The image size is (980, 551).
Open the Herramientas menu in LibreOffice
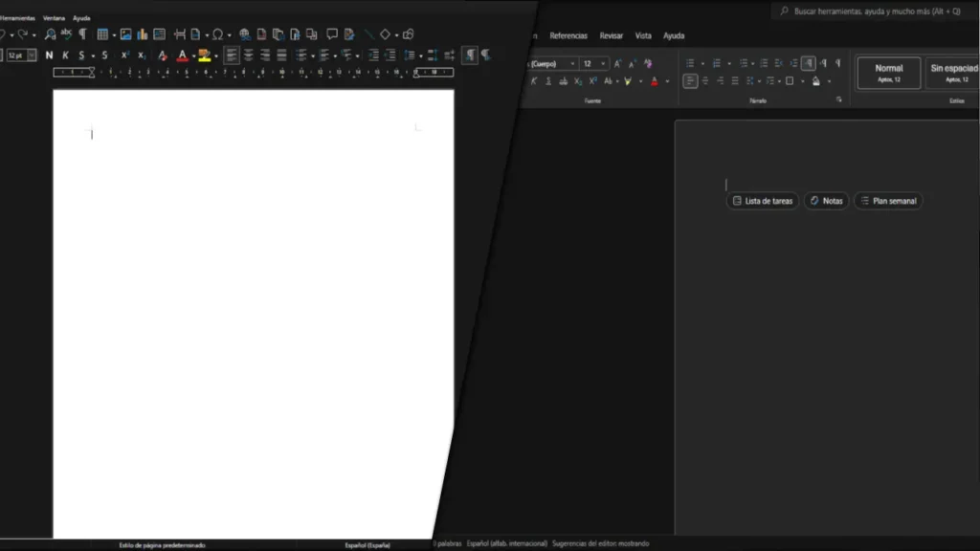click(17, 16)
